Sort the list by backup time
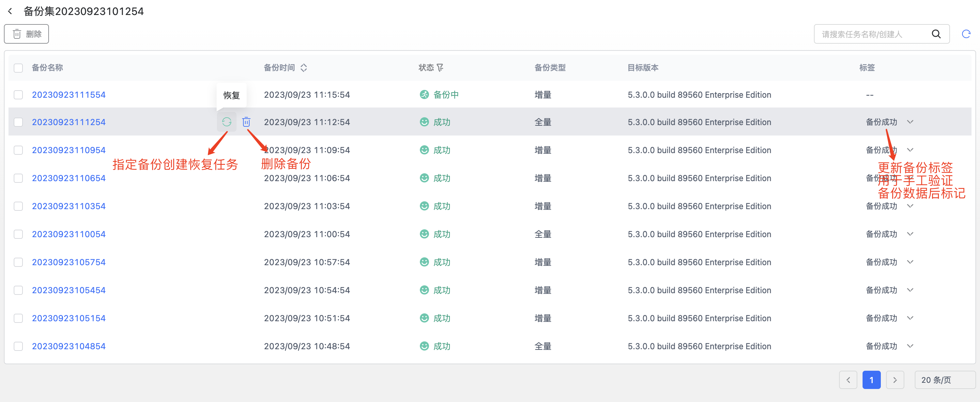 pyautogui.click(x=304, y=68)
